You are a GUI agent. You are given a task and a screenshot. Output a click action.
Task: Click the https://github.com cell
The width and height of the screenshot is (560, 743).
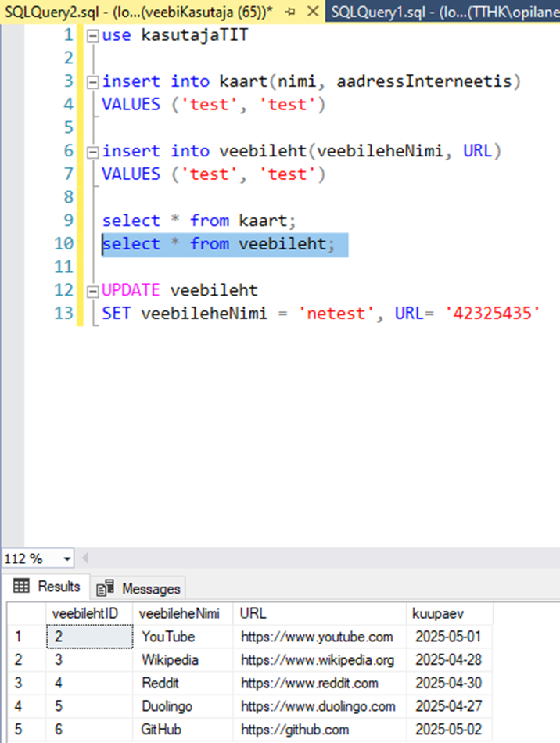pyautogui.click(x=294, y=730)
